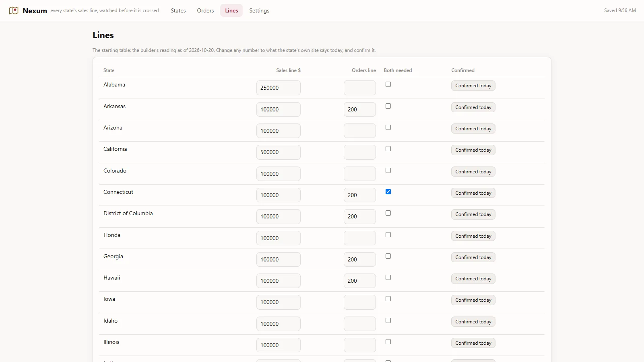Click Confirmed today for Connecticut
Screen dimensions: 644x362
click(473, 193)
